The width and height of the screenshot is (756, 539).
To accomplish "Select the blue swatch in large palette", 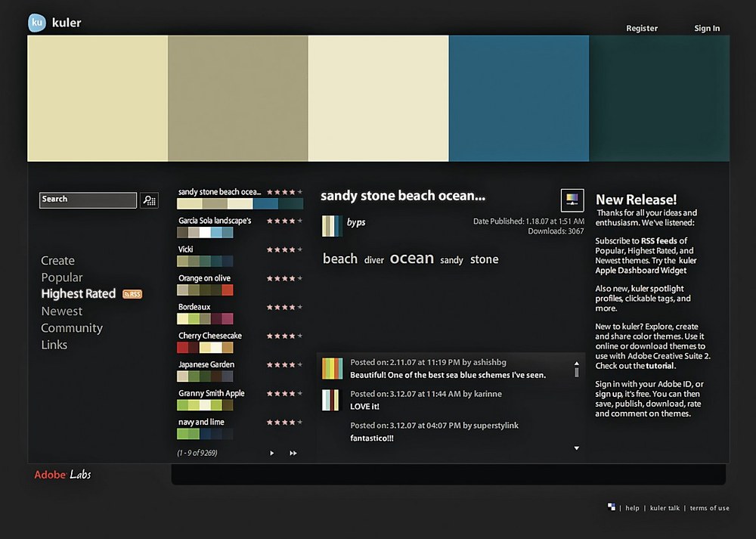I will pyautogui.click(x=519, y=98).
